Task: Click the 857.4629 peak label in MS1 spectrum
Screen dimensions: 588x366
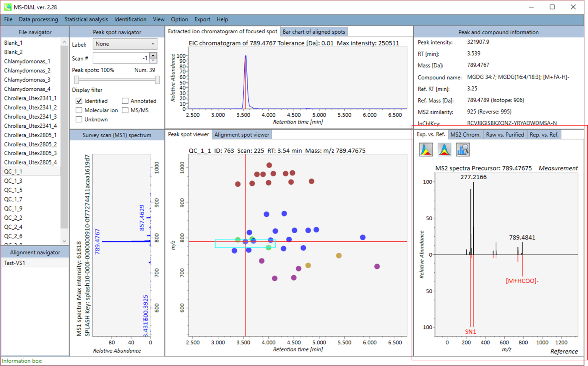Action: [142, 218]
